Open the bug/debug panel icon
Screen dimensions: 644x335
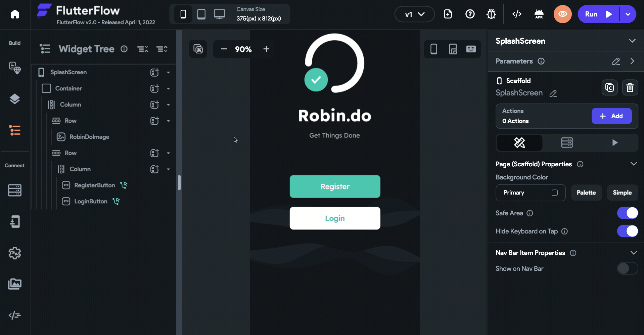click(x=491, y=14)
